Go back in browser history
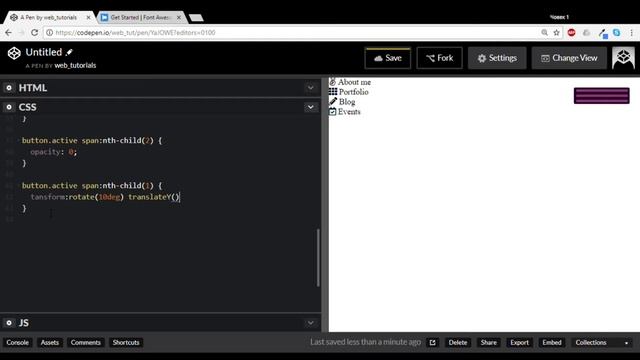Screen dimensions: 640x360 (9, 33)
